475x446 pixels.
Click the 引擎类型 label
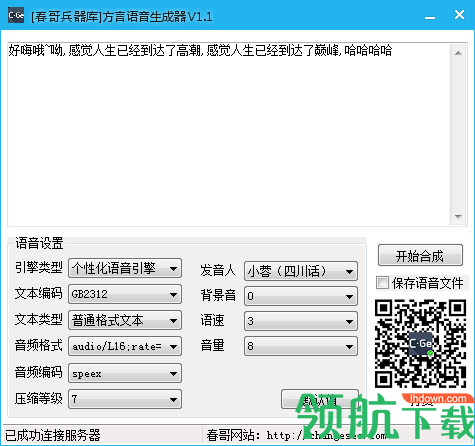point(39,267)
